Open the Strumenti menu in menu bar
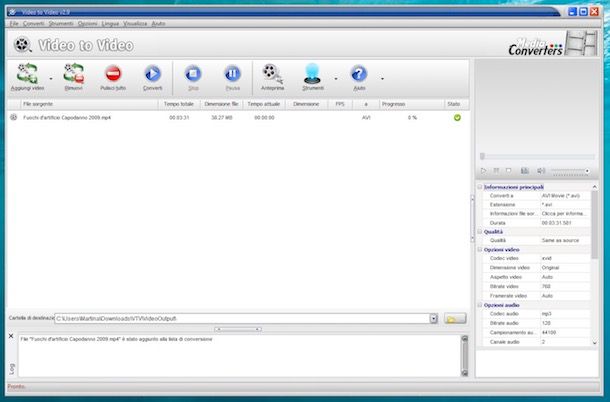Screen dimensions: 610x402 point(61,24)
